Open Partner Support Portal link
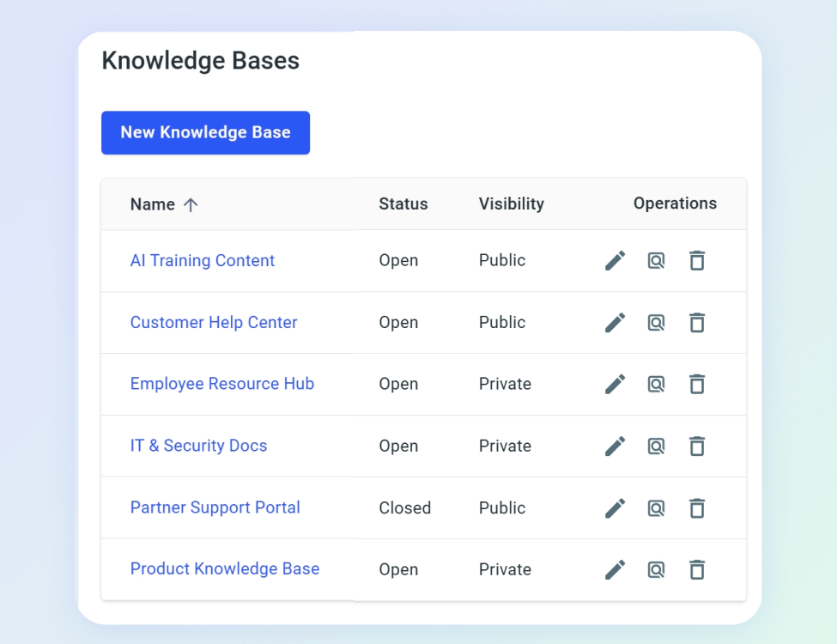Screen dimensions: 837x644 (x=215, y=507)
